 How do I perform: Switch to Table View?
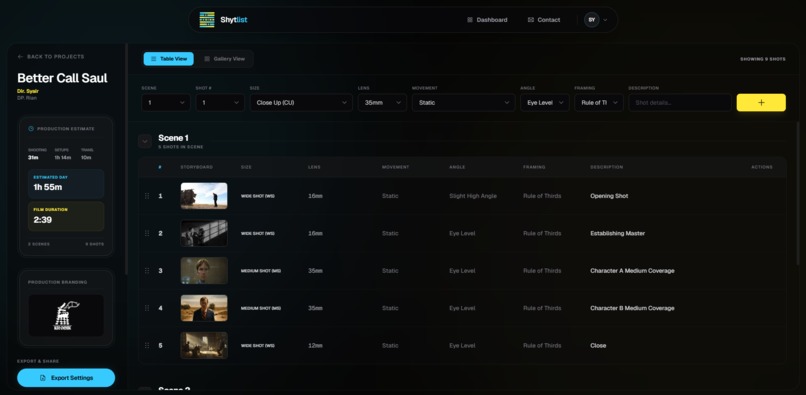coord(169,59)
